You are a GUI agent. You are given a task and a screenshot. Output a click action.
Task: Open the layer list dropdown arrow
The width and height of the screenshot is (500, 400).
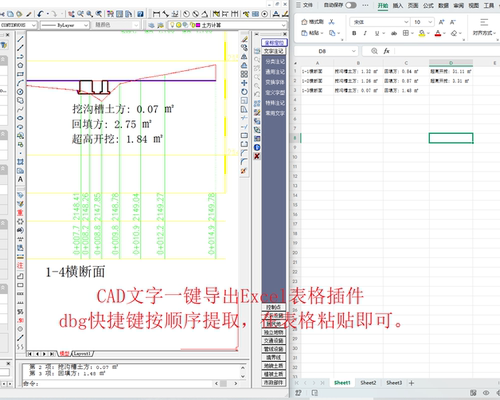click(284, 25)
